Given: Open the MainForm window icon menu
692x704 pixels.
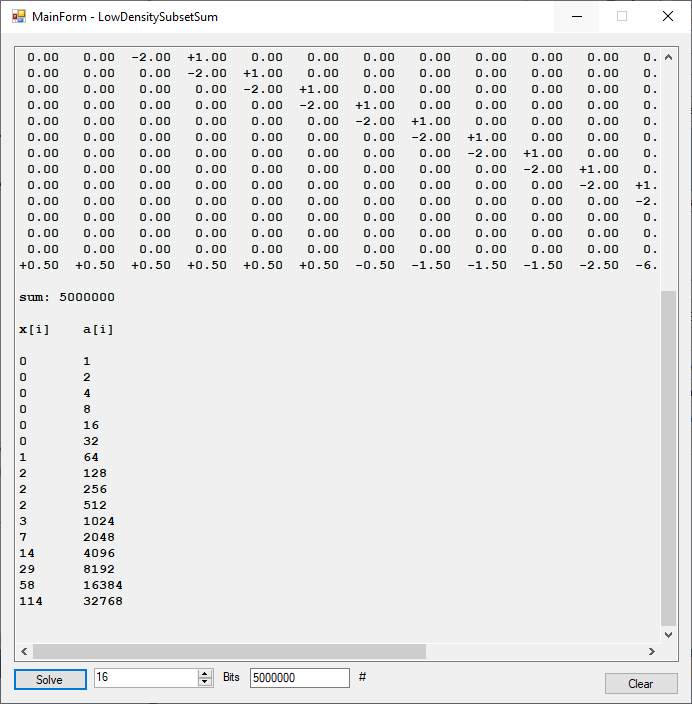Looking at the screenshot, I should [18, 16].
